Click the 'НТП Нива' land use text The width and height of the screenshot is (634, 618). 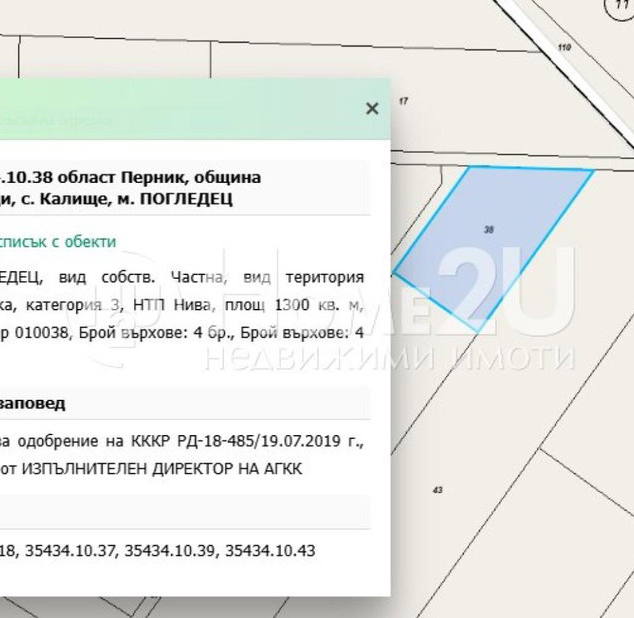click(x=172, y=305)
